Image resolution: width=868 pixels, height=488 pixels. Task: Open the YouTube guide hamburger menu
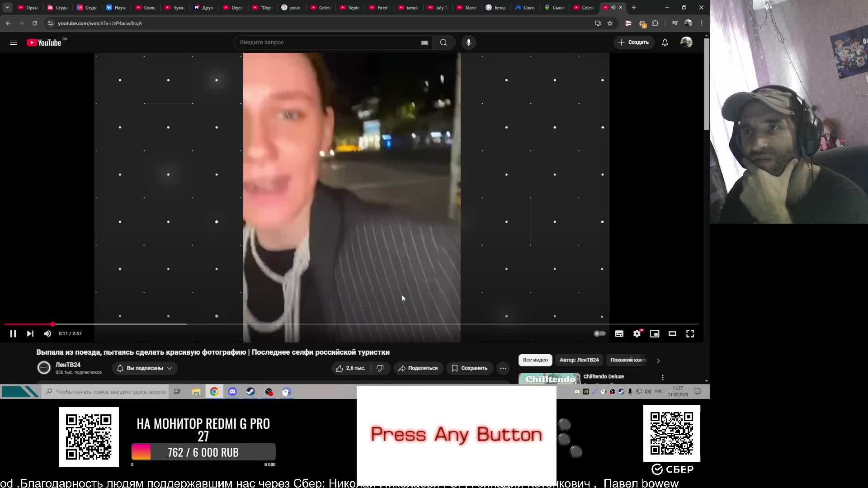pos(13,42)
